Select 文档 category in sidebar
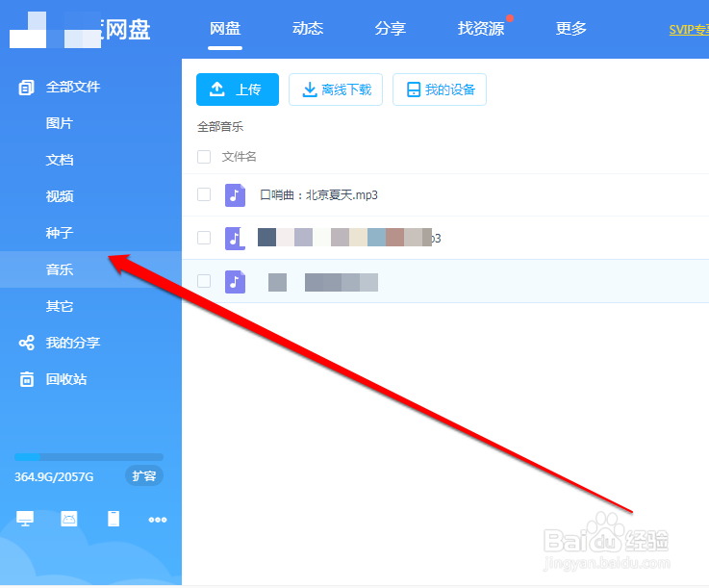 click(x=60, y=160)
